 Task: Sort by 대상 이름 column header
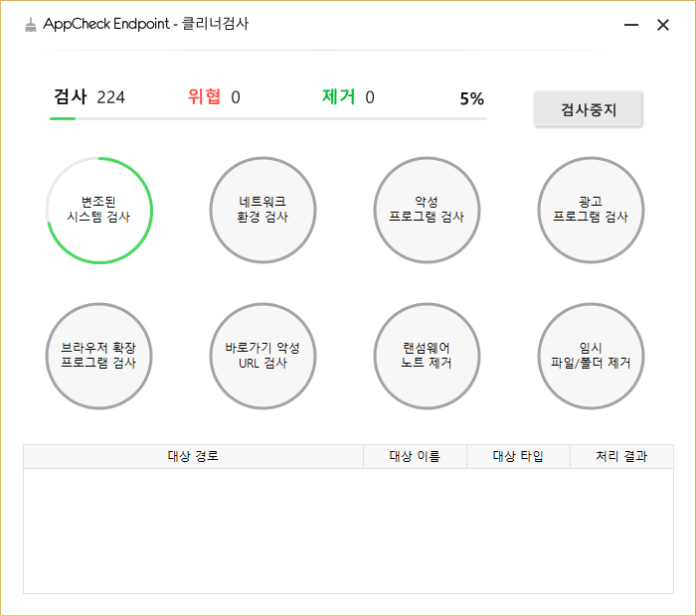[415, 456]
